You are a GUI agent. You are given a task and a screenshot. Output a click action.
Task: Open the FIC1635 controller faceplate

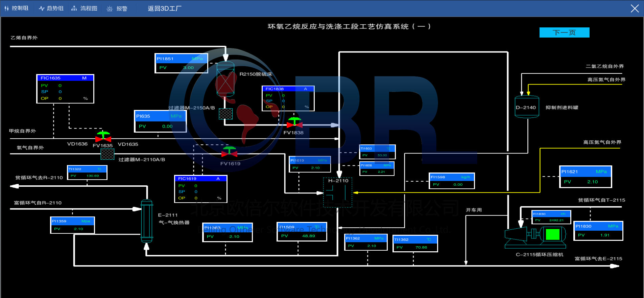point(65,89)
